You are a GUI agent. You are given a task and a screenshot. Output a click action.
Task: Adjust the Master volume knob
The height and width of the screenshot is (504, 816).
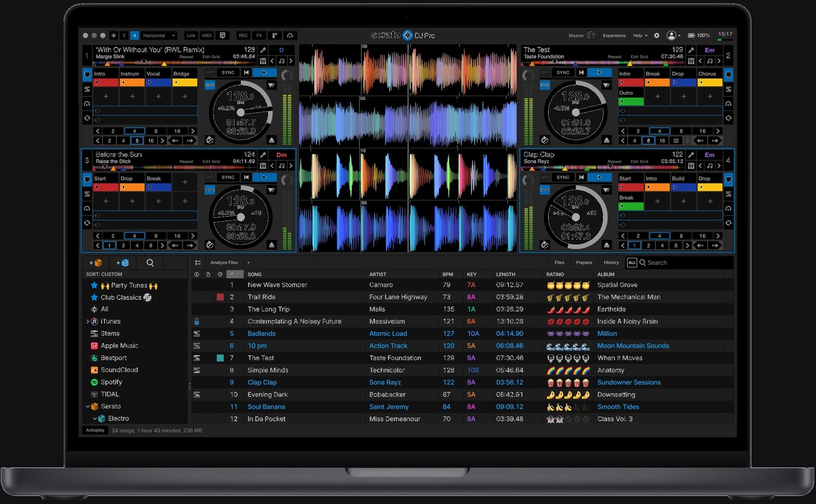tap(591, 36)
